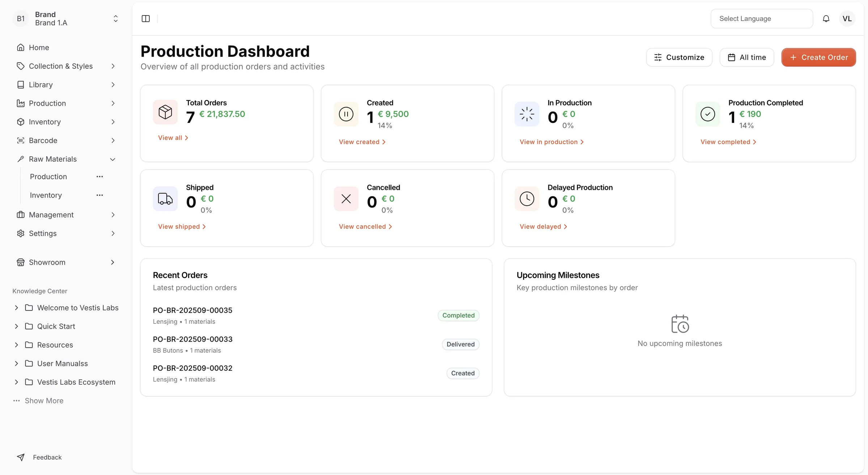
Task: Click the Barcode sidebar icon
Action: [x=21, y=140]
